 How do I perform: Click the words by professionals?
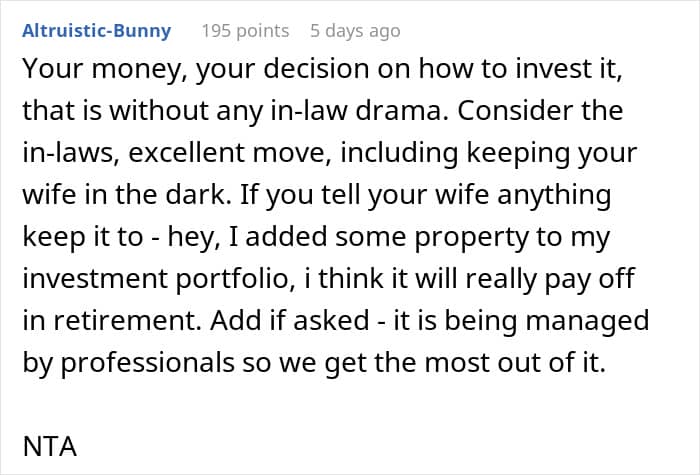[x=128, y=362]
